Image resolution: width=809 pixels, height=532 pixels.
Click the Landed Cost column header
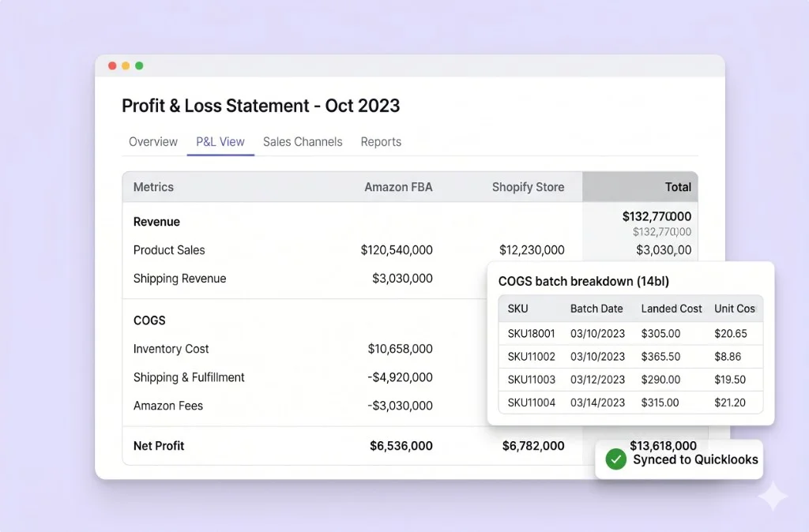click(671, 309)
